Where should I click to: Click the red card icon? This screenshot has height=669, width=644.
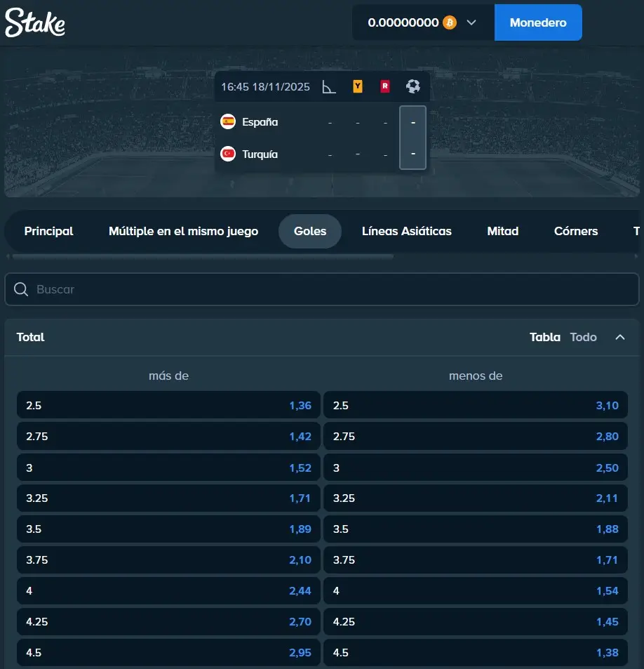[385, 87]
